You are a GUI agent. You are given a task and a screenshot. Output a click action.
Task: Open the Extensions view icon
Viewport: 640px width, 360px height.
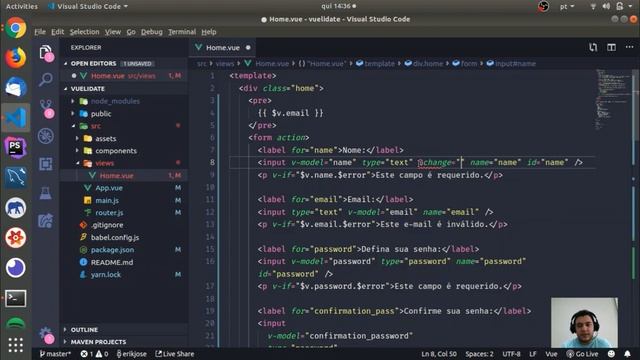(x=46, y=164)
